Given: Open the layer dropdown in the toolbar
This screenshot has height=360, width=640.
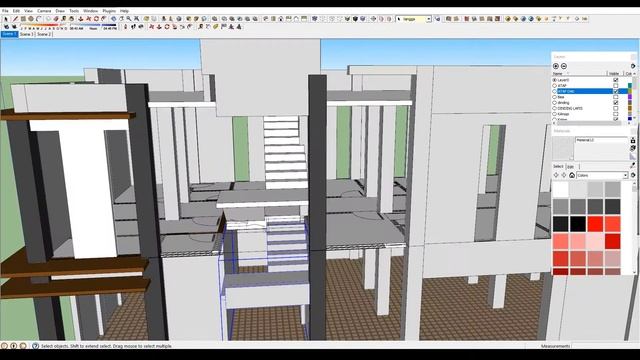Looking at the screenshot, I should (x=429, y=19).
